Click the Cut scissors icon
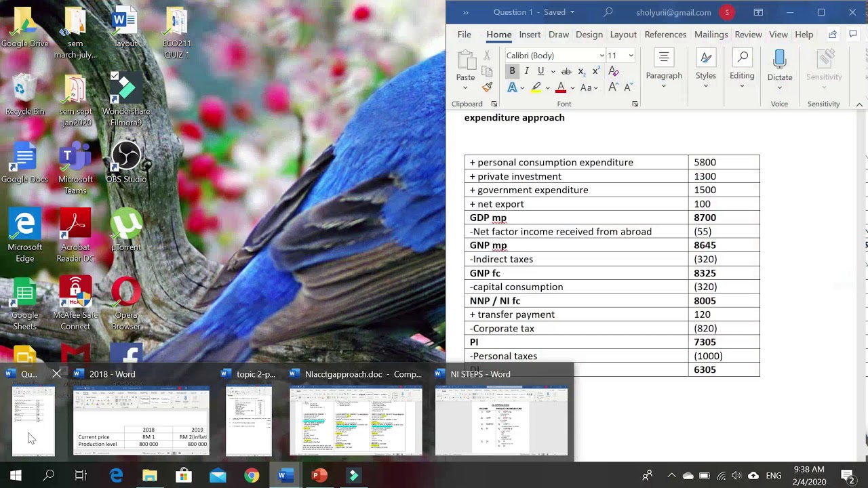Screen dimensions: 868x488 pyautogui.click(x=487, y=56)
